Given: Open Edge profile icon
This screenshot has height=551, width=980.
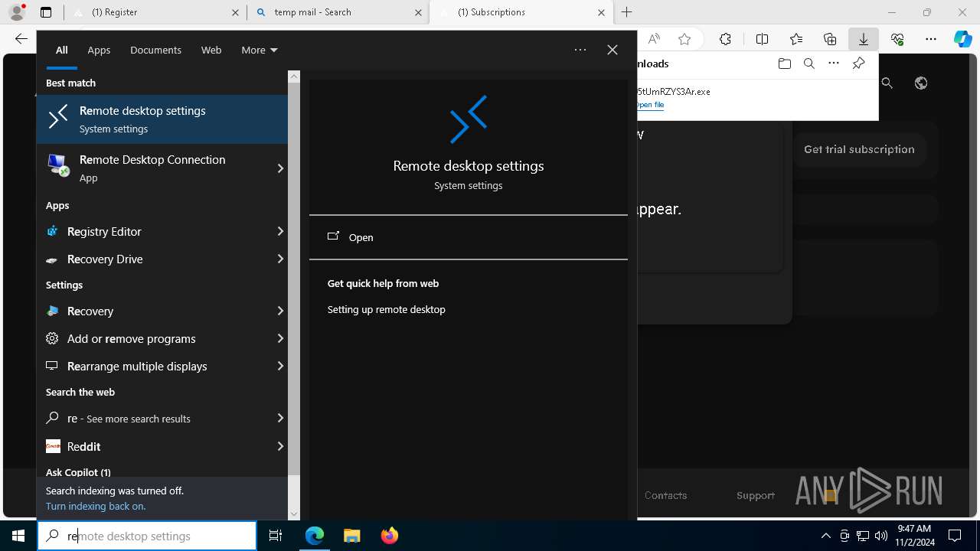Looking at the screenshot, I should [17, 12].
